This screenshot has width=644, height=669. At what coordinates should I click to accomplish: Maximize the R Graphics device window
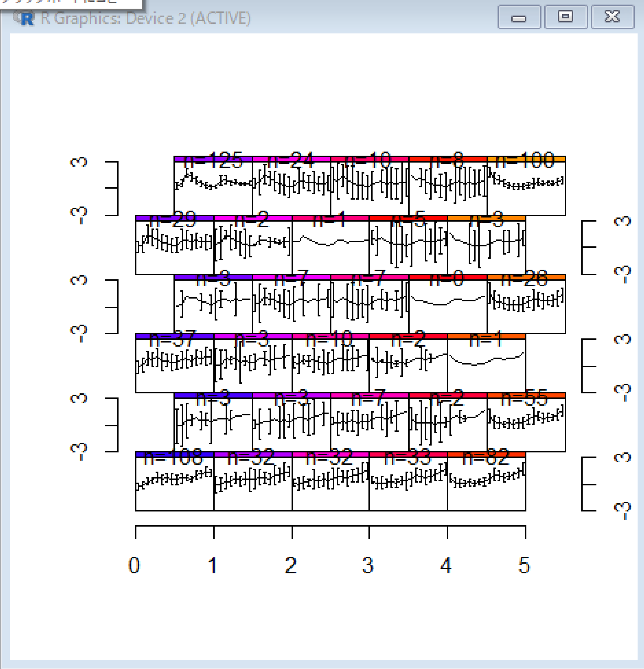[x=566, y=17]
